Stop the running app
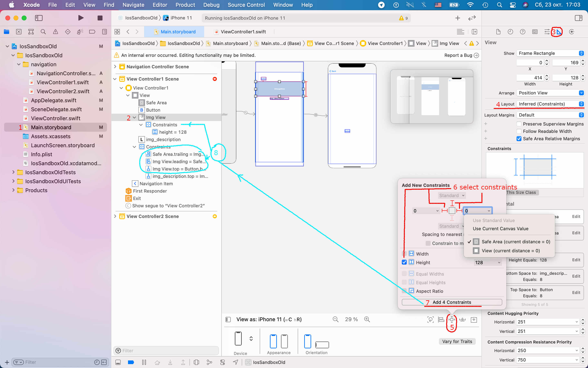The image size is (588, 368). click(100, 18)
